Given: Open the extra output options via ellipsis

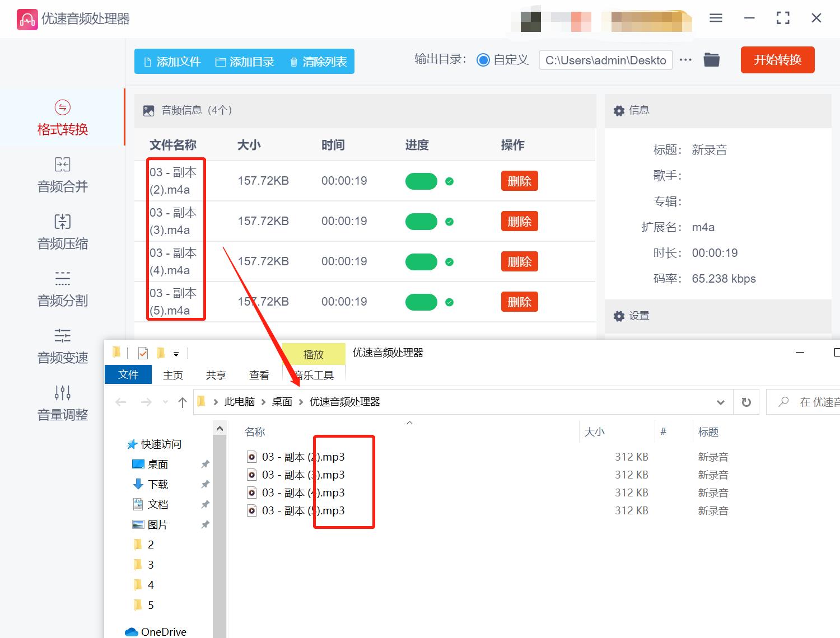Looking at the screenshot, I should (x=685, y=59).
